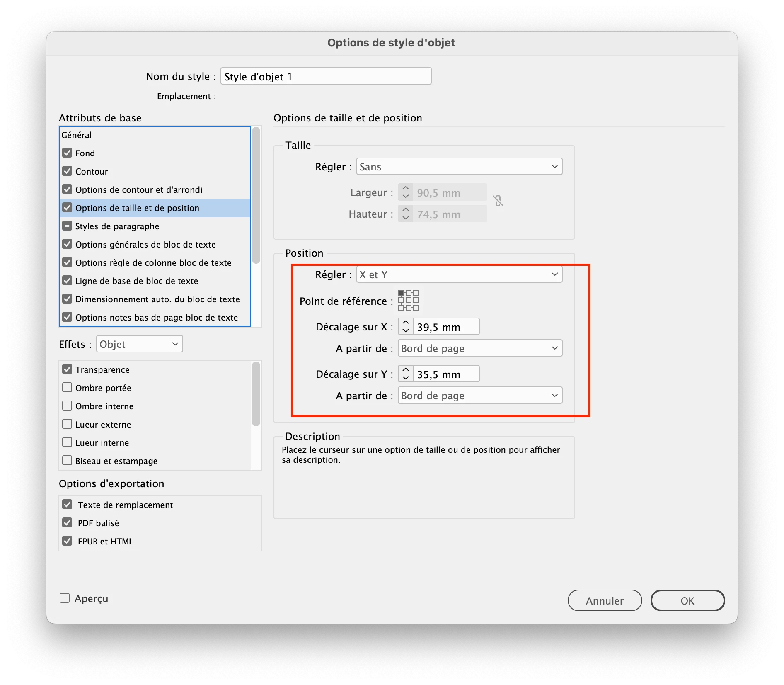Click the Attributs de base list scrollbar
784x685 pixels.
[x=256, y=195]
